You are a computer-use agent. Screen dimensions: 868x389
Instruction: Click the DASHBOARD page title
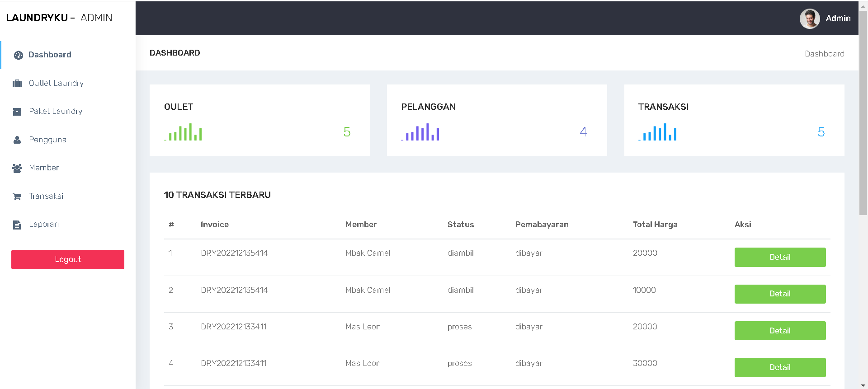point(175,53)
